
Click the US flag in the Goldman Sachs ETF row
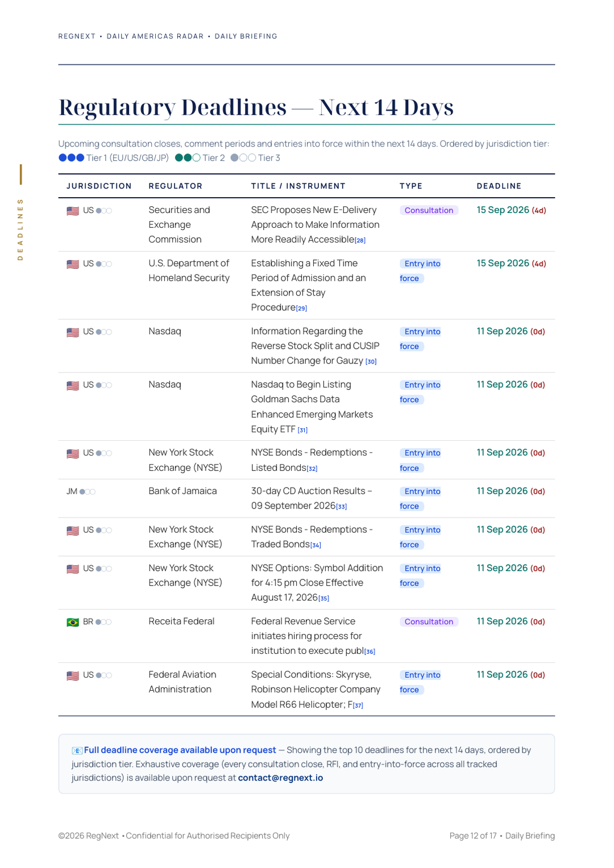click(73, 386)
